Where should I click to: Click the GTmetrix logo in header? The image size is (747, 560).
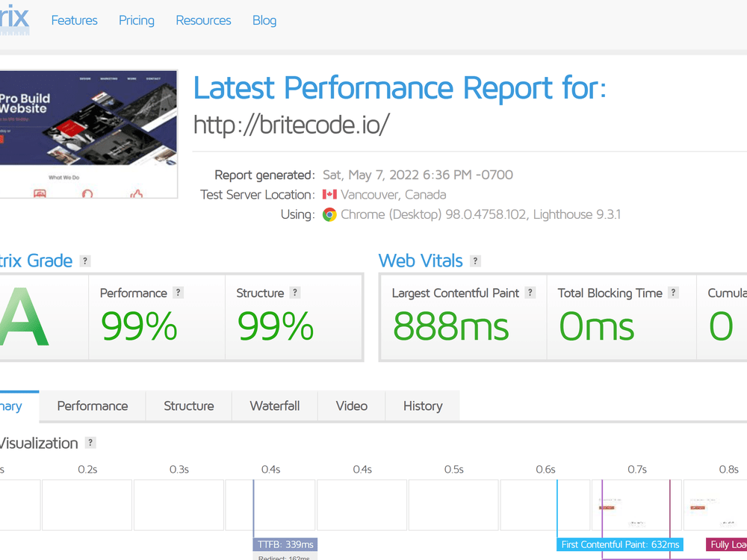click(x=14, y=20)
